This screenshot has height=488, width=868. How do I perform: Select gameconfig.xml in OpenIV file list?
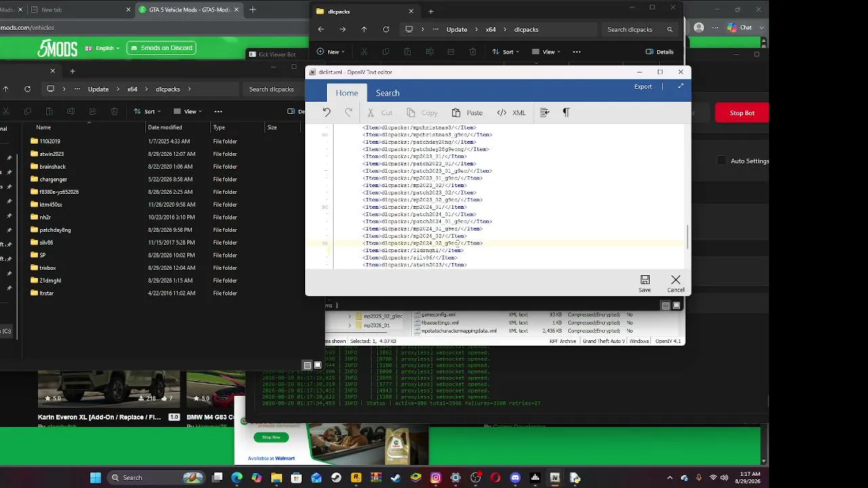coord(439,314)
